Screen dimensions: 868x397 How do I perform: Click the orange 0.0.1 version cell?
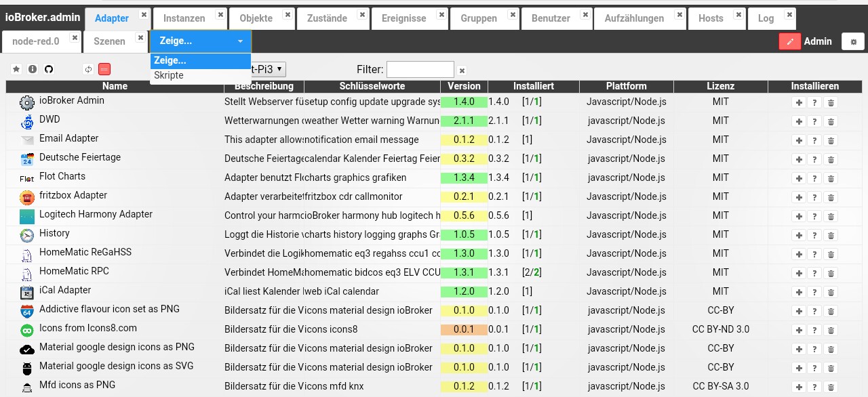(x=465, y=330)
